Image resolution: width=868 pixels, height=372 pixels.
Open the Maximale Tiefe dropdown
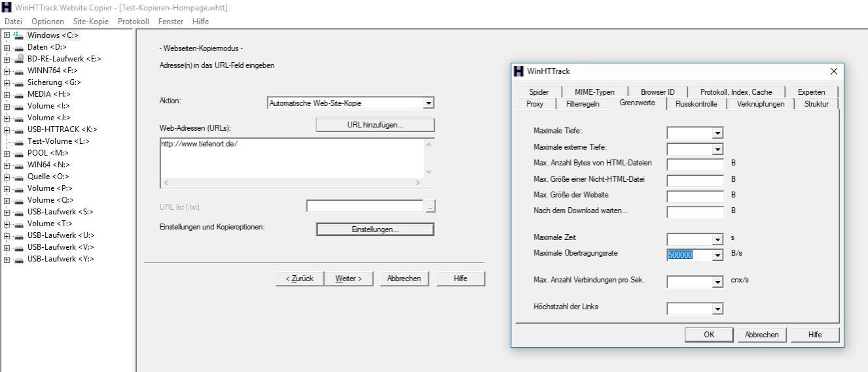718,133
